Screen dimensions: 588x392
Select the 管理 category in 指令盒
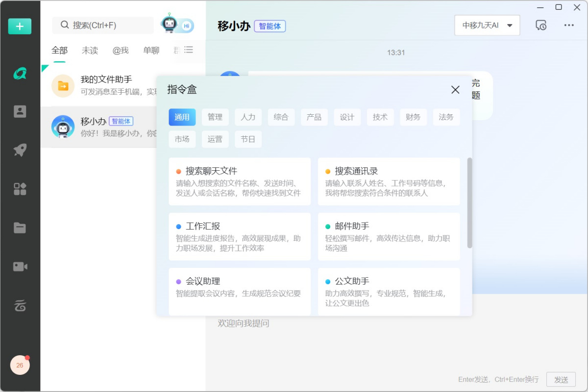pyautogui.click(x=215, y=117)
